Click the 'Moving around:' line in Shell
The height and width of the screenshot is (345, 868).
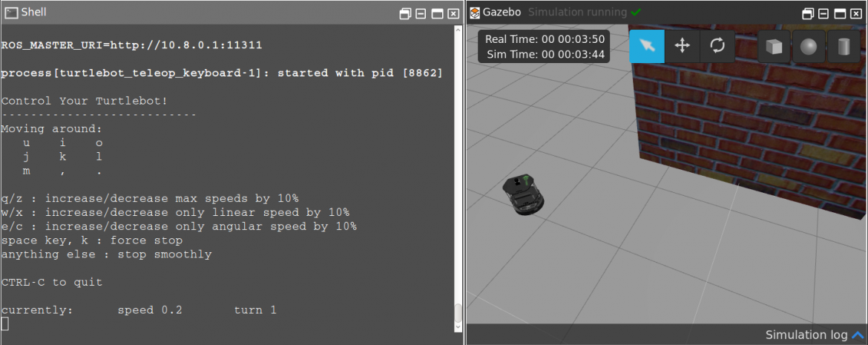tap(52, 129)
